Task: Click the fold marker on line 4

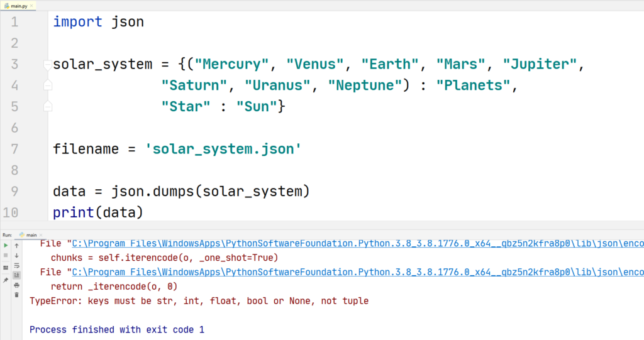Action: tap(48, 85)
